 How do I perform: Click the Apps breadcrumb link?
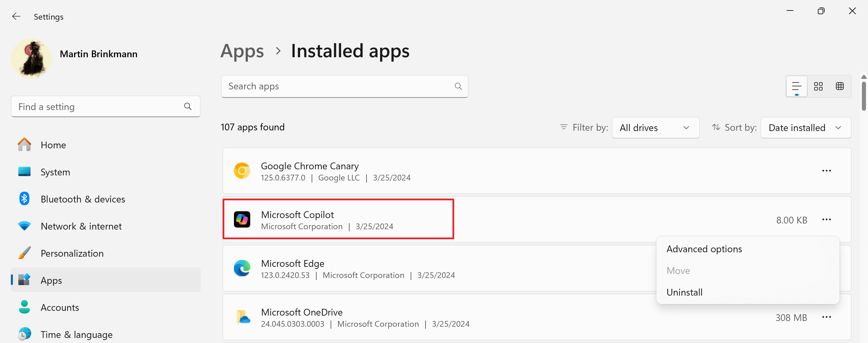[x=242, y=51]
